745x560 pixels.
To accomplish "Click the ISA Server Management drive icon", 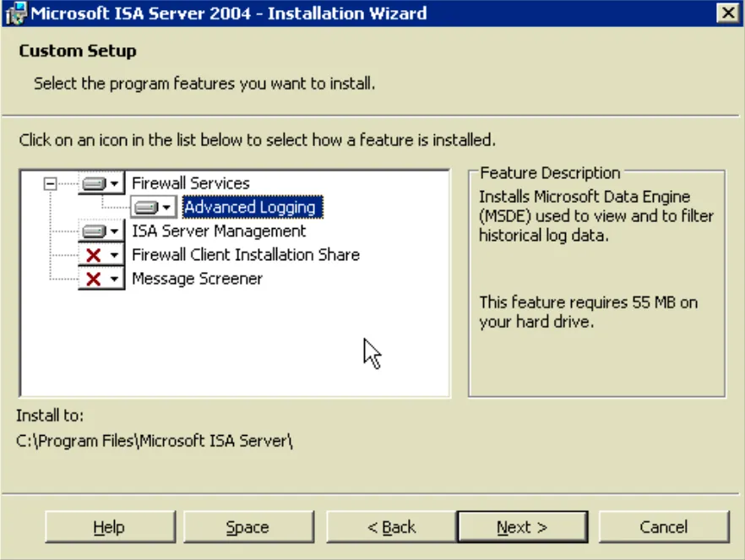I will (93, 231).
